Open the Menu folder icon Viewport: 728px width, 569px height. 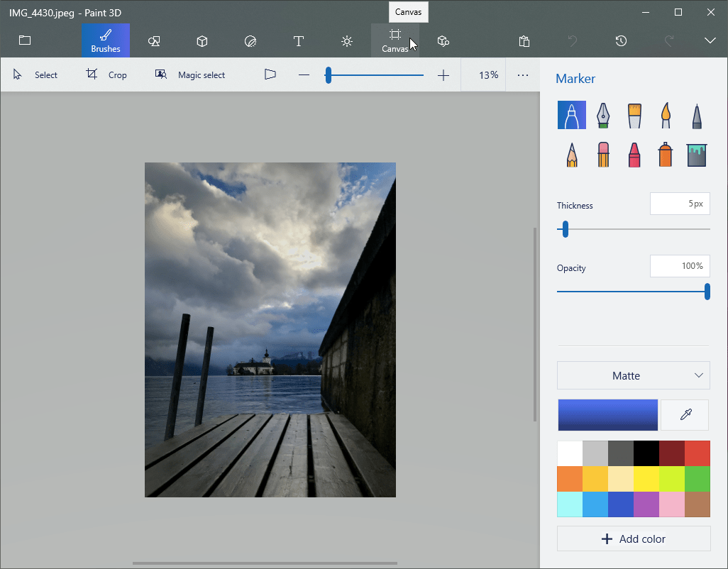click(x=25, y=40)
